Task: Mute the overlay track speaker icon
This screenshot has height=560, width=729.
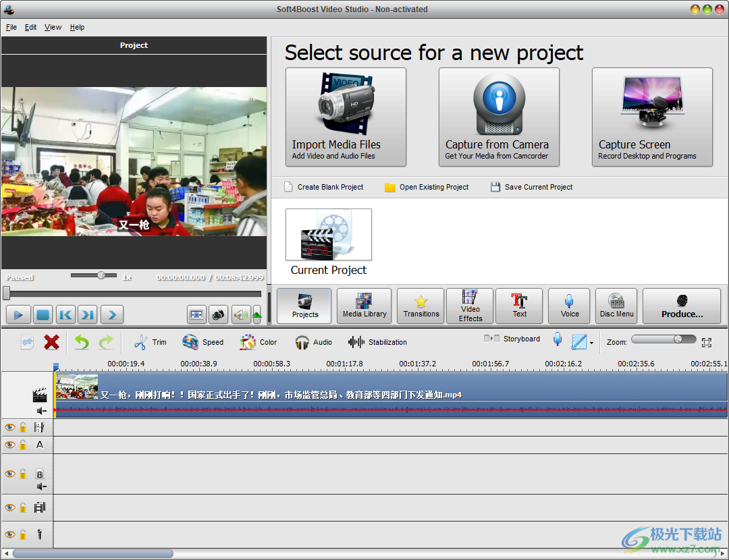Action: tap(41, 486)
